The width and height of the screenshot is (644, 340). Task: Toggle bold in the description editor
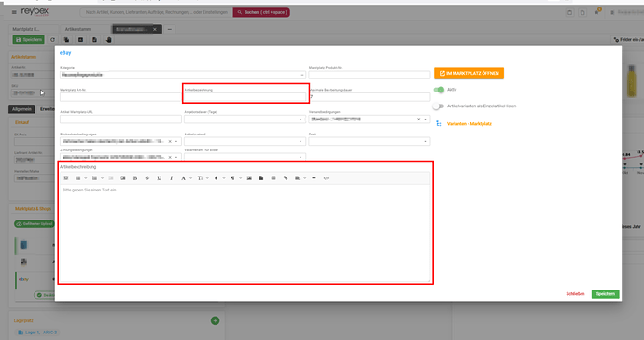pos(135,178)
